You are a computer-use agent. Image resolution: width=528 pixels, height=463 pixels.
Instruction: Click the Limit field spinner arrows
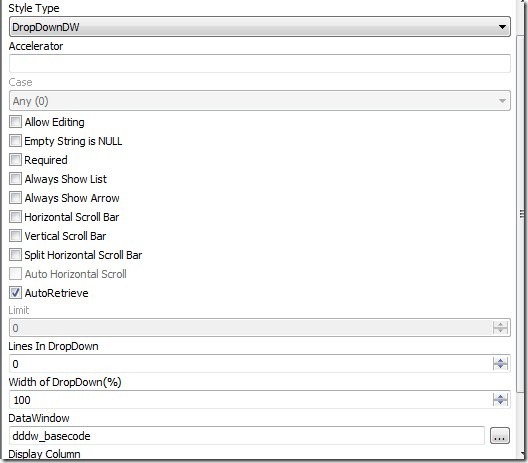pos(500,327)
